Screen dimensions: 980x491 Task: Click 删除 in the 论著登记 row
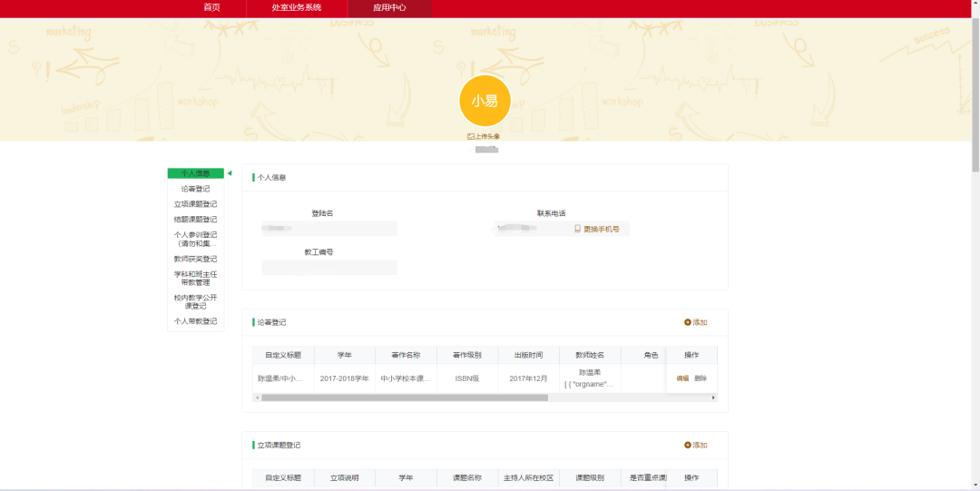(x=701, y=378)
